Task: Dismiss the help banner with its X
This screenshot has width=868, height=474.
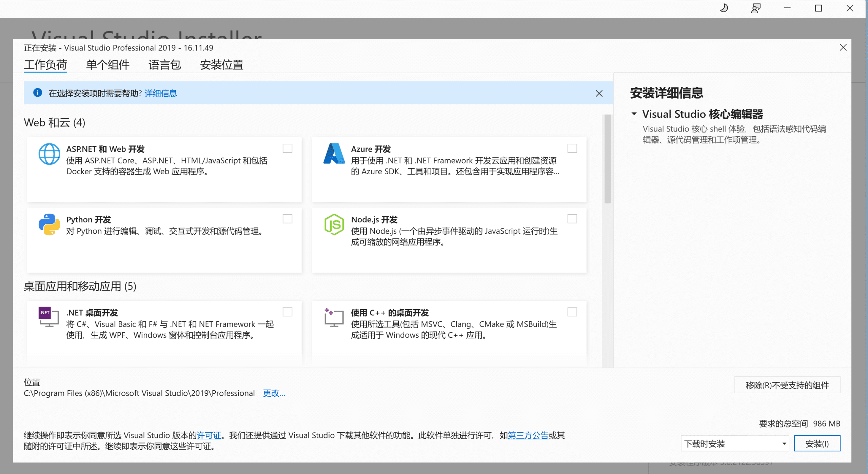Action: 599,93
